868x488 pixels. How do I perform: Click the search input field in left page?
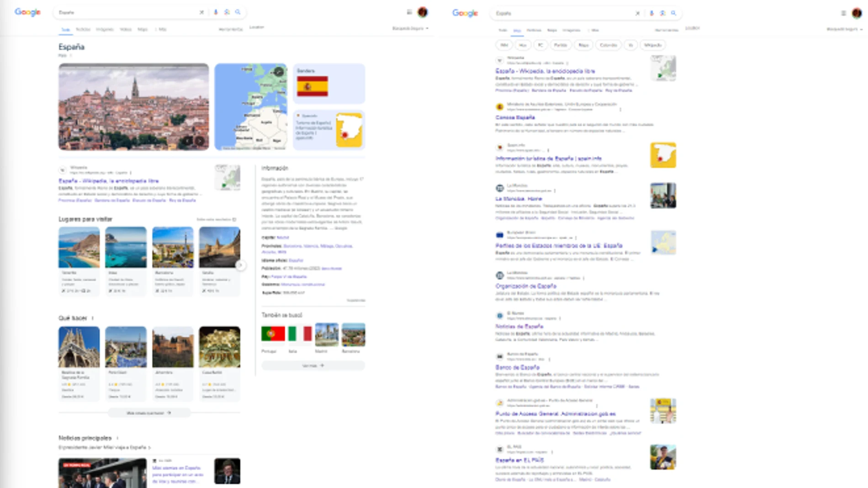(x=128, y=12)
